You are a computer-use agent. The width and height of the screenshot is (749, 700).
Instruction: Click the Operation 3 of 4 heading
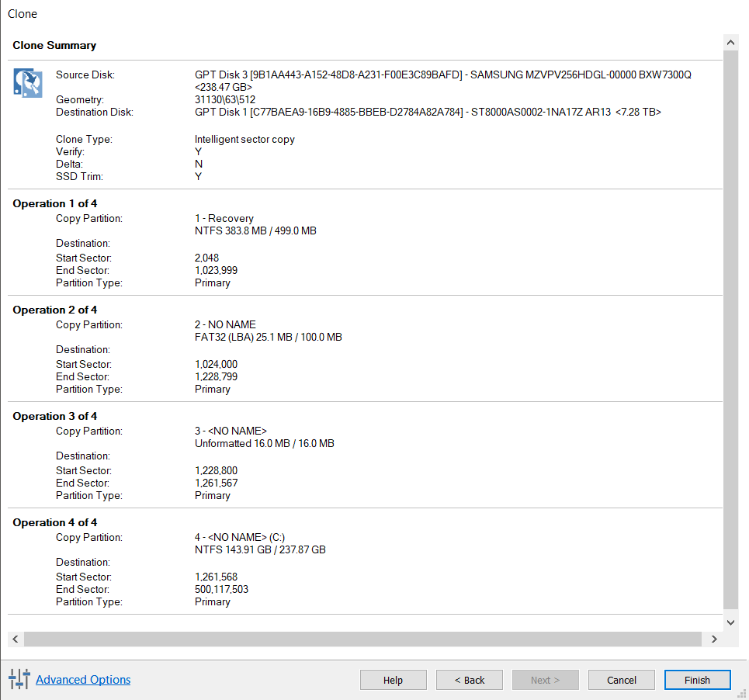click(55, 417)
